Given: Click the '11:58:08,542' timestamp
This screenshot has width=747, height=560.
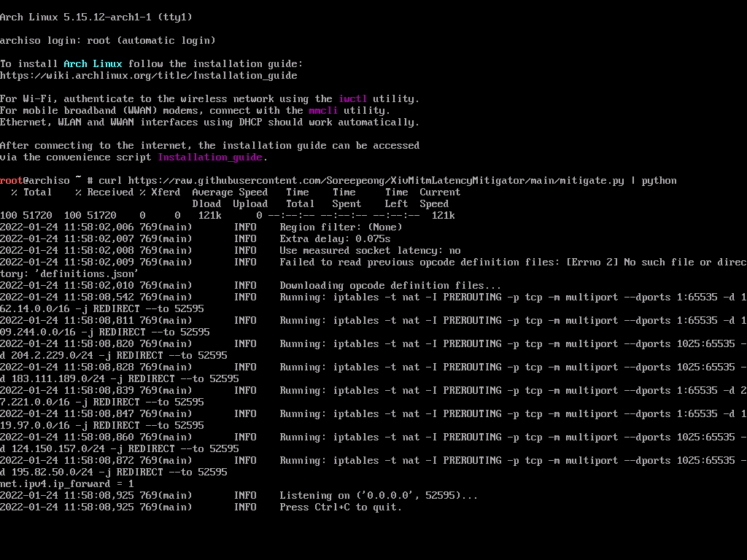Looking at the screenshot, I should click(x=99, y=297).
